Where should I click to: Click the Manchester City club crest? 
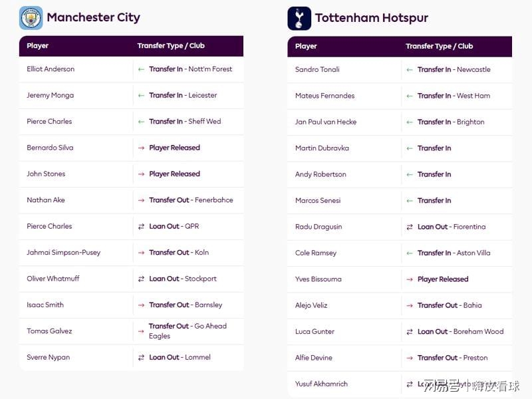(31, 18)
